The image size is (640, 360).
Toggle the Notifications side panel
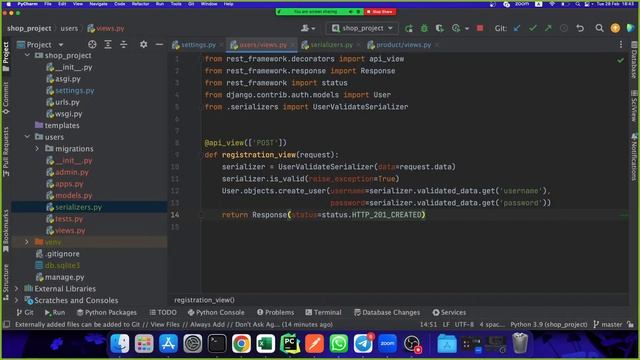pos(634,157)
